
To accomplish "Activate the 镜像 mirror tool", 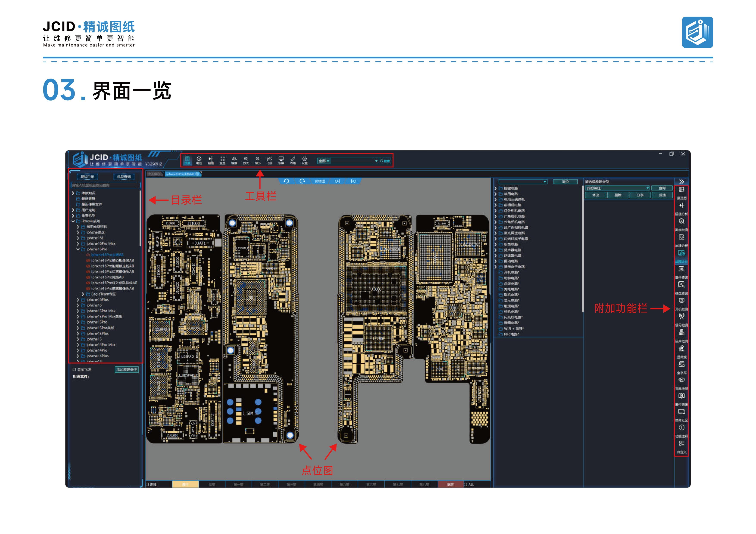I will (234, 160).
